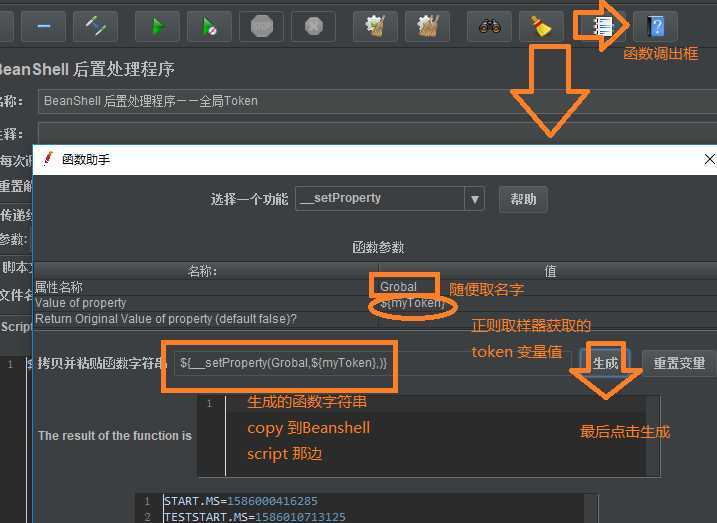717x523 pixels.
Task: Click the 帮助 button
Action: pyautogui.click(x=523, y=199)
